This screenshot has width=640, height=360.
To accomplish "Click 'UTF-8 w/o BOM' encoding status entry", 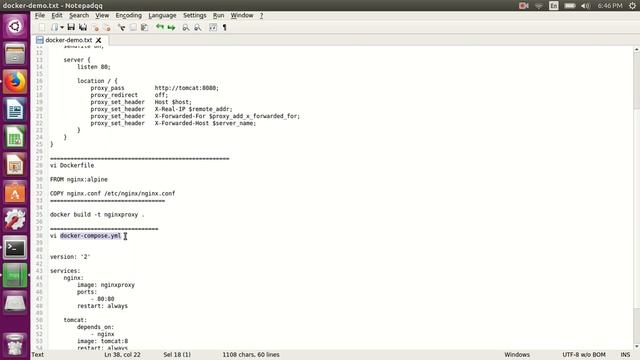I will [x=584, y=355].
